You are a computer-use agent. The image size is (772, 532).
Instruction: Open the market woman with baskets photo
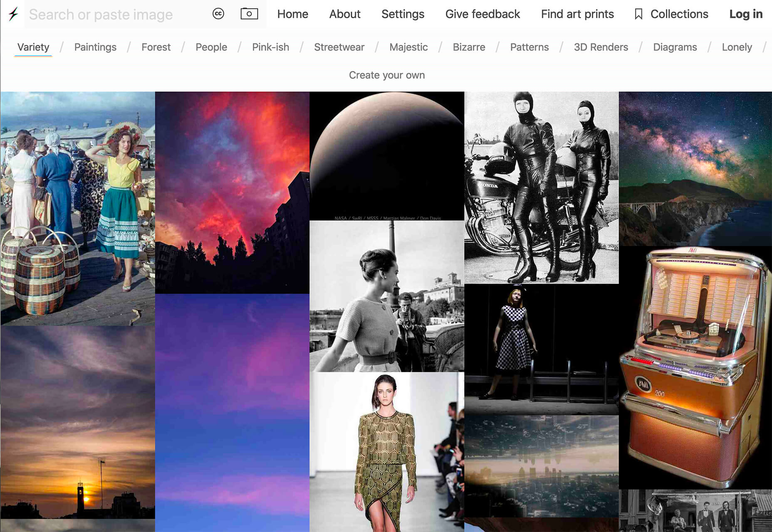(78, 209)
